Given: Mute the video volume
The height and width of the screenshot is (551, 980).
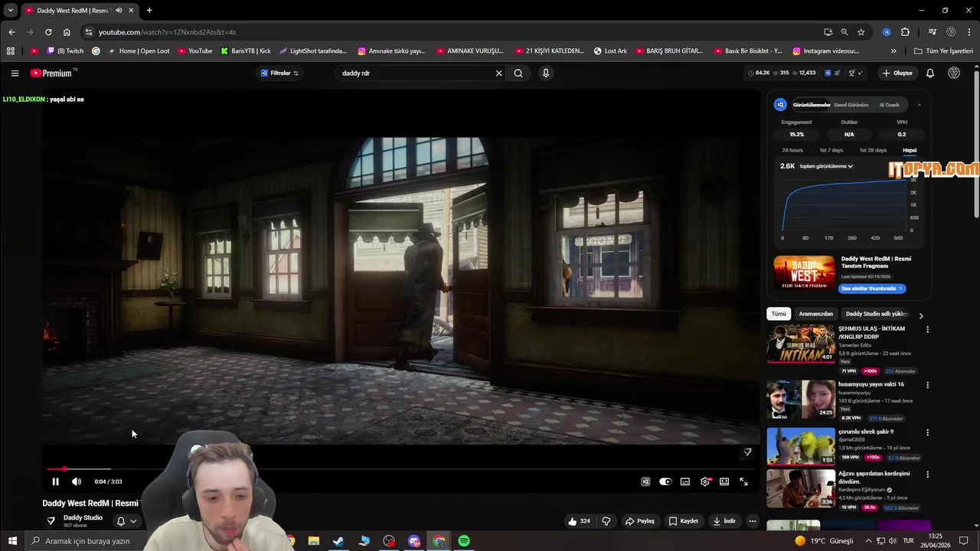Looking at the screenshot, I should (77, 481).
